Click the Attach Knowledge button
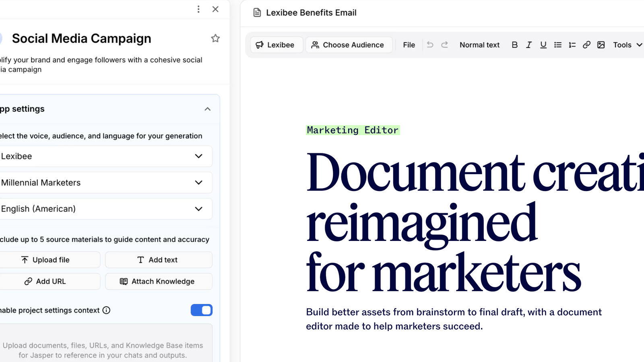 (159, 282)
